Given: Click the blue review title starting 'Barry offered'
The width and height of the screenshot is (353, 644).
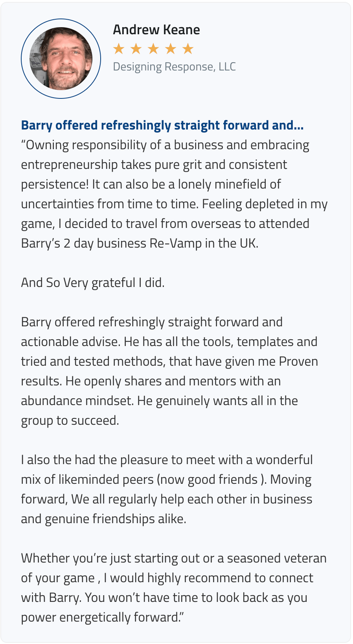Looking at the screenshot, I should tap(162, 125).
